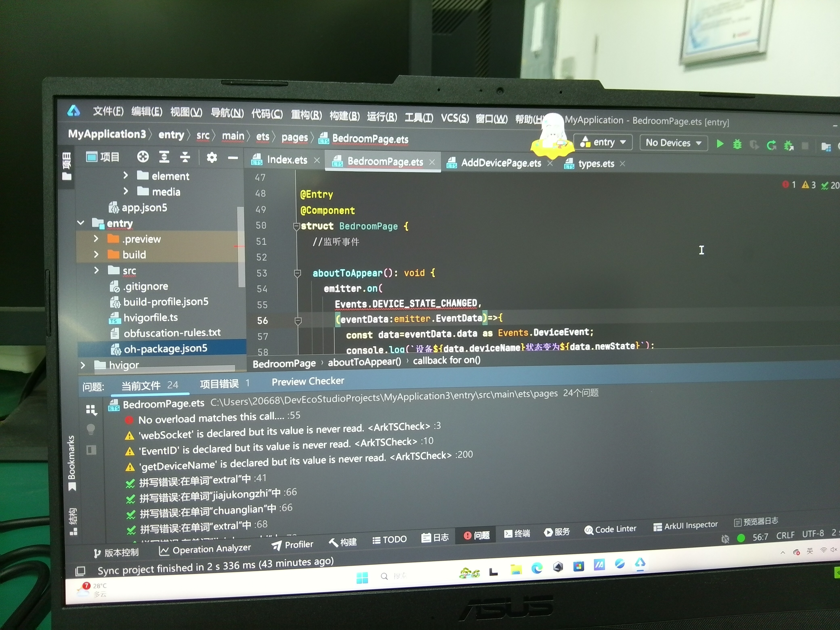The width and height of the screenshot is (840, 630).
Task: Click the 56:7 cursor position in status bar
Action: (x=761, y=537)
